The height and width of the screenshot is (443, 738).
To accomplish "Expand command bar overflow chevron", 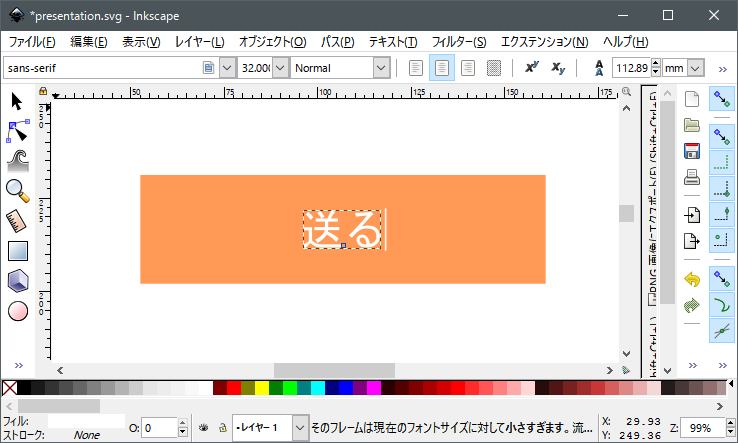I will click(692, 365).
